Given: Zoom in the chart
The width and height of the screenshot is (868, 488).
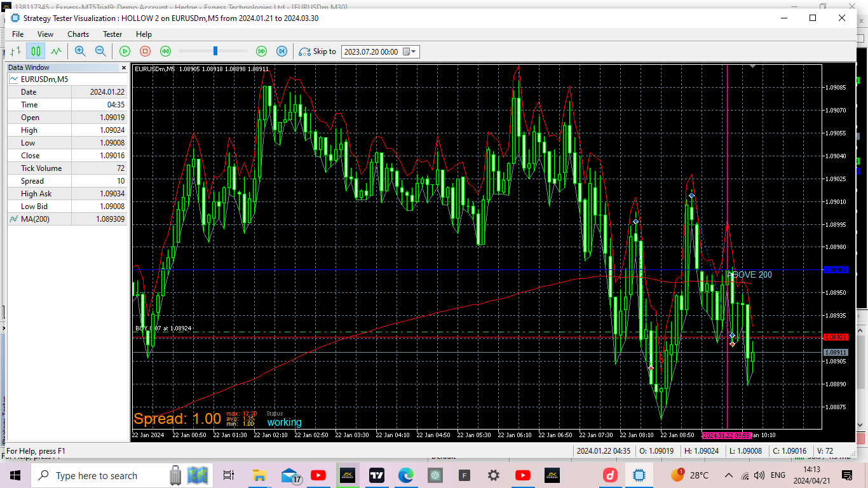Looking at the screenshot, I should point(80,51).
